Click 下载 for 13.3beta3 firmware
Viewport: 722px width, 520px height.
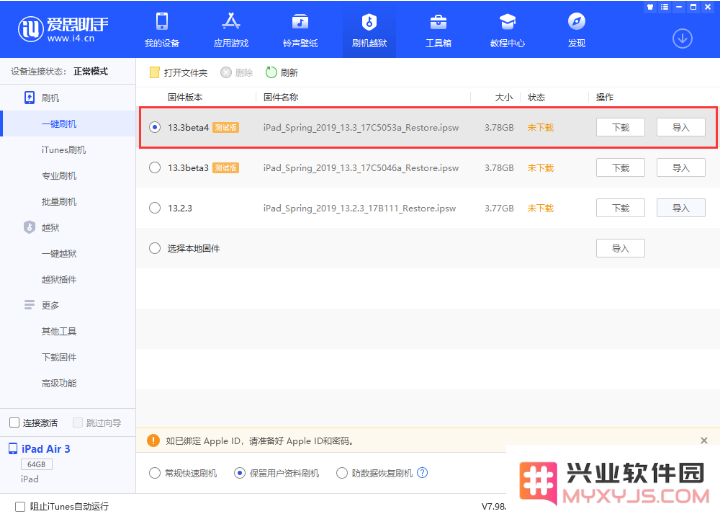620,168
